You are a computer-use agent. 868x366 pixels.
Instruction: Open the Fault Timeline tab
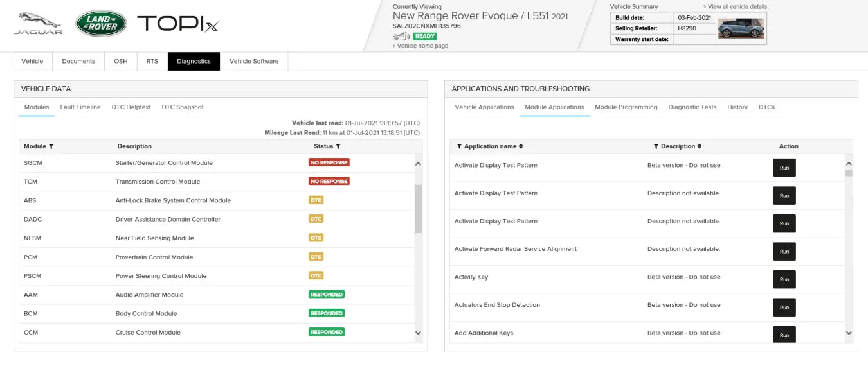(x=80, y=107)
